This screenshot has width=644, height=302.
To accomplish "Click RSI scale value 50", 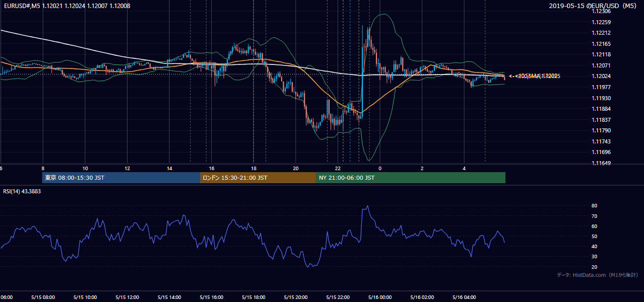I will pyautogui.click(x=594, y=236).
